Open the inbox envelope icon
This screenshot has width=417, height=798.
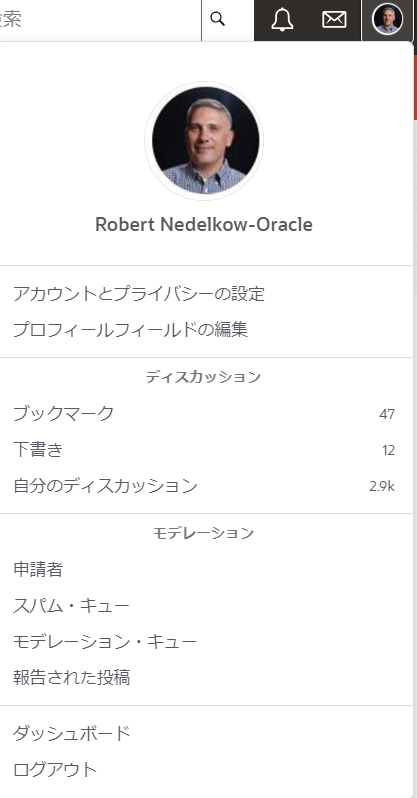335,19
